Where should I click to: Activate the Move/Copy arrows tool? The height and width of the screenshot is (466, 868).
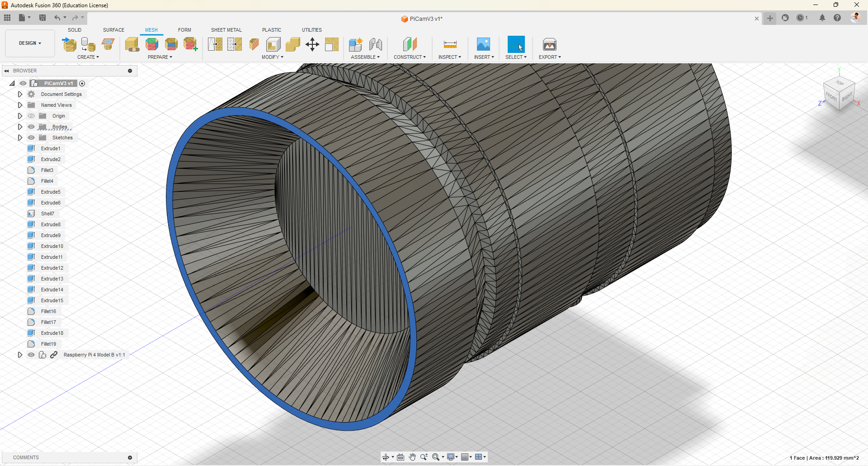point(312,44)
